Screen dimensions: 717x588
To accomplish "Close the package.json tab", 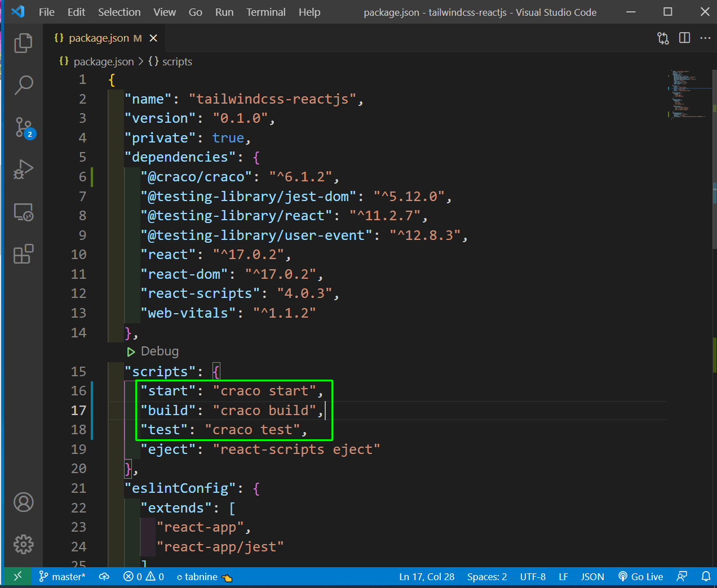I will pyautogui.click(x=153, y=38).
